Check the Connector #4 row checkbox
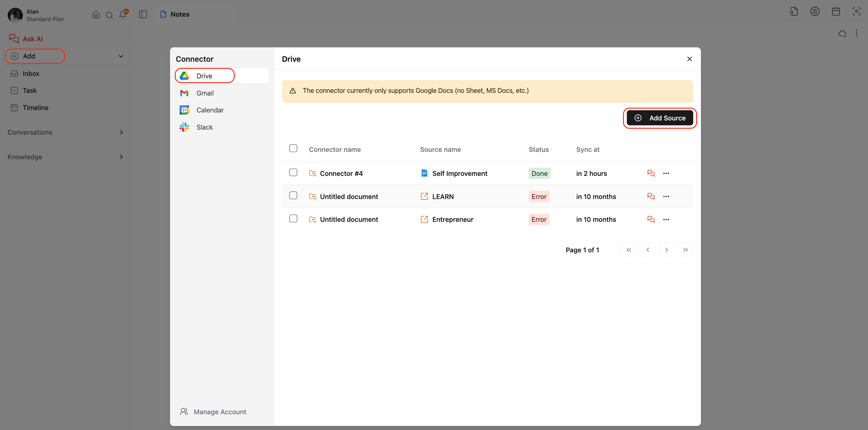 coord(293,172)
